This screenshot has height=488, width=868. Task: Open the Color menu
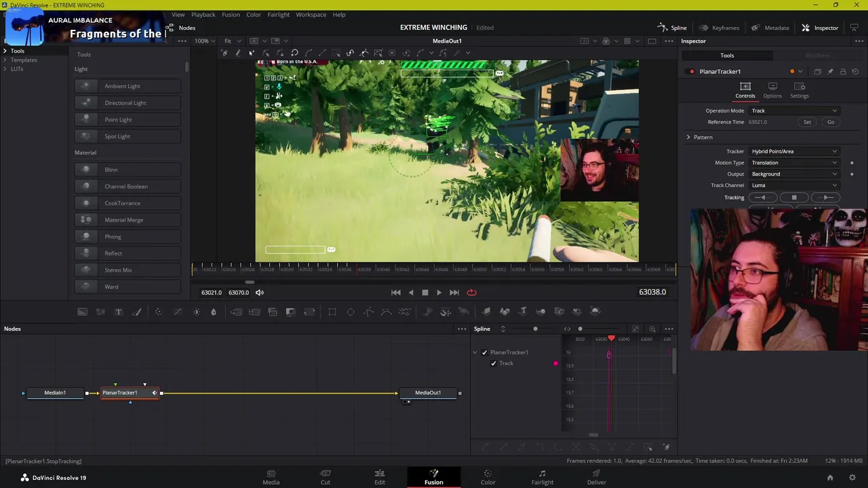click(x=254, y=14)
